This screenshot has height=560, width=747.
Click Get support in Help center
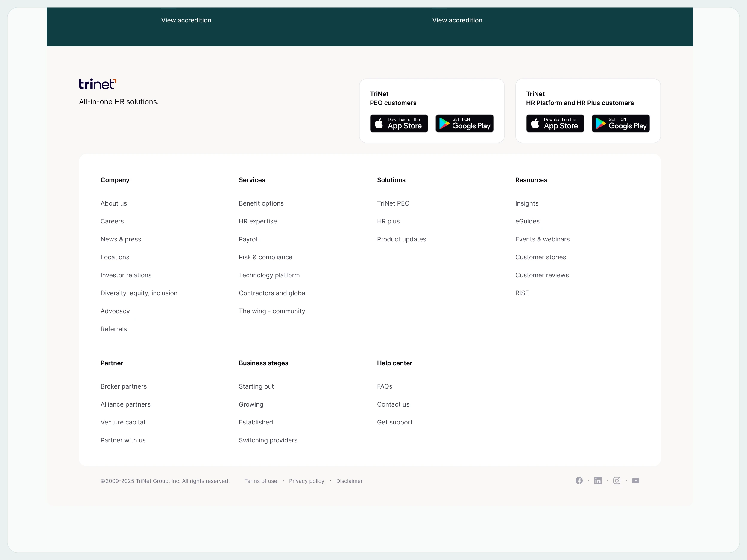coord(395,422)
